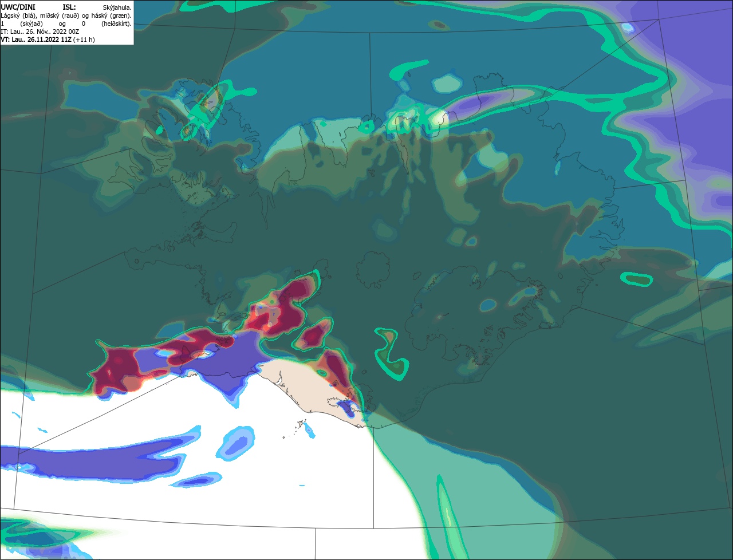Click the "VT: Lau.. 26.11.2022 11Z" valid time
This screenshot has width=733, height=560.
coord(36,40)
